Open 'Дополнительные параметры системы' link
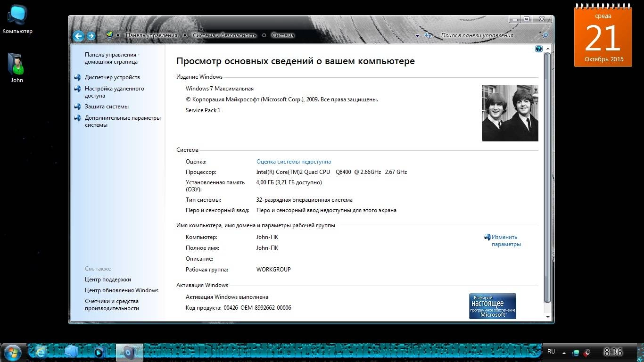This screenshot has width=644, height=362. click(123, 121)
